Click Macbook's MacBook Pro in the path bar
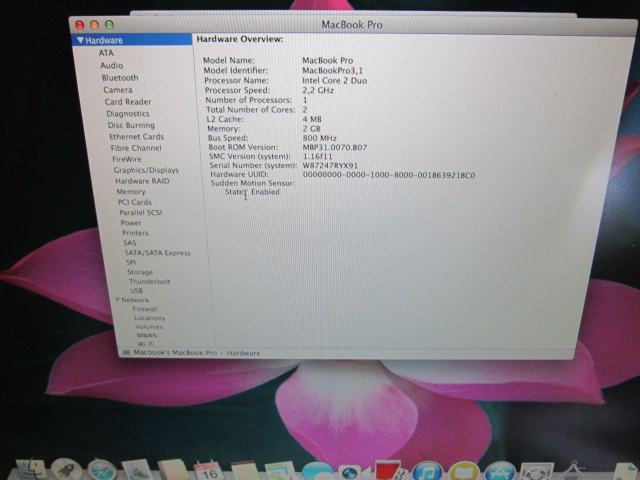 click(x=175, y=352)
